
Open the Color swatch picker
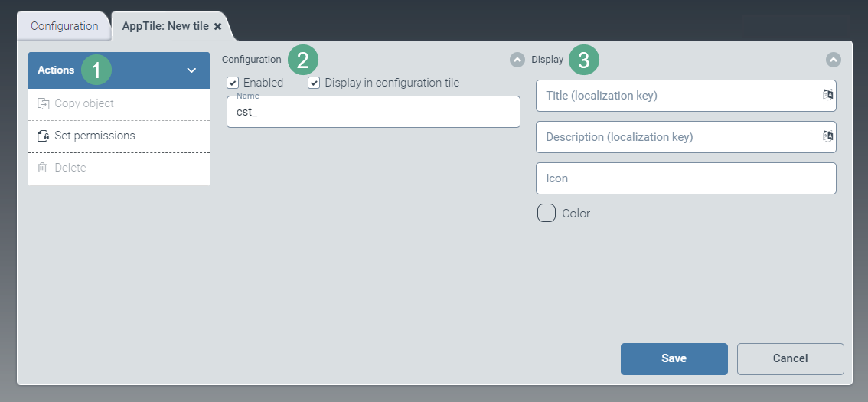[547, 213]
